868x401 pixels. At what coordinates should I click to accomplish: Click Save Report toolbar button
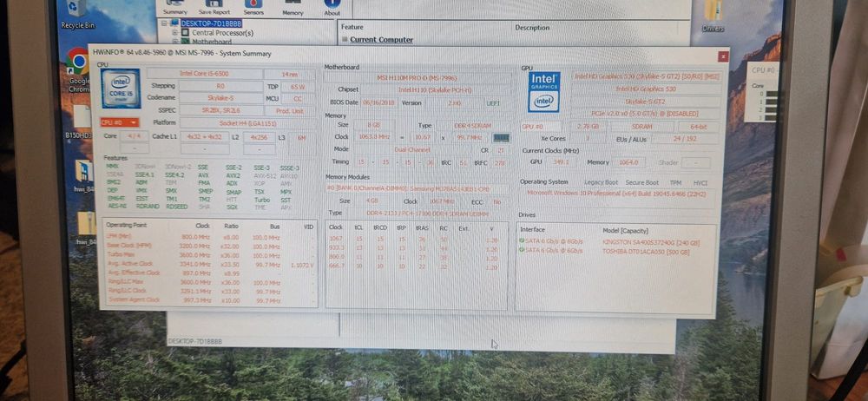click(x=214, y=7)
